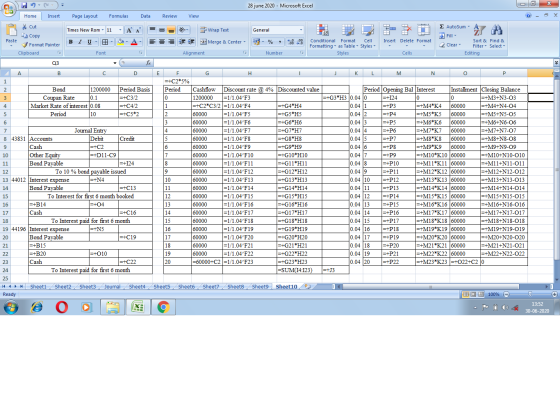Viewport: 560px width, 417px height.
Task: Toggle Top Align
Action: [152, 30]
